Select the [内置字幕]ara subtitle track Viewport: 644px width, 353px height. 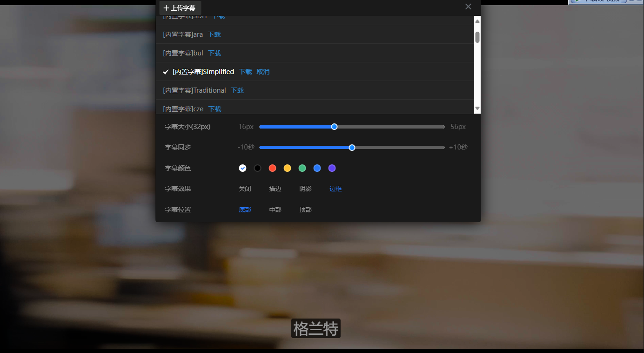click(x=183, y=34)
